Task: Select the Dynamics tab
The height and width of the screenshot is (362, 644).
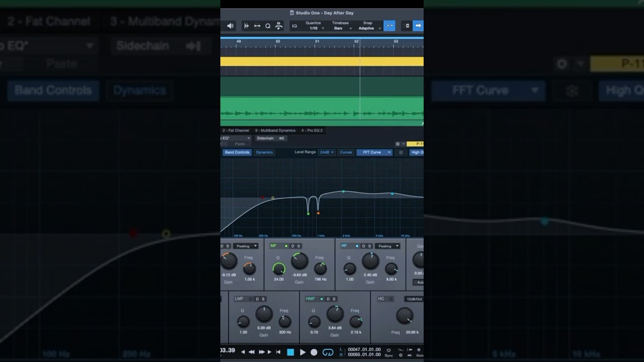Action: (x=264, y=152)
